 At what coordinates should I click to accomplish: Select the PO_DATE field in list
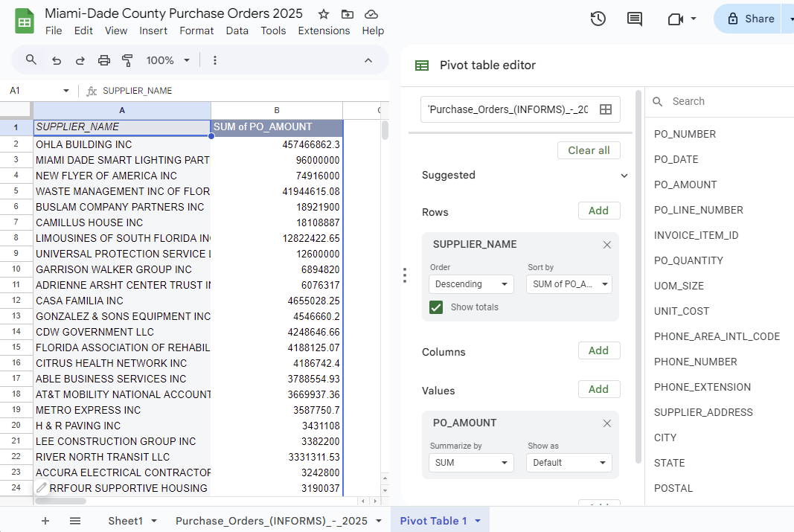point(676,159)
